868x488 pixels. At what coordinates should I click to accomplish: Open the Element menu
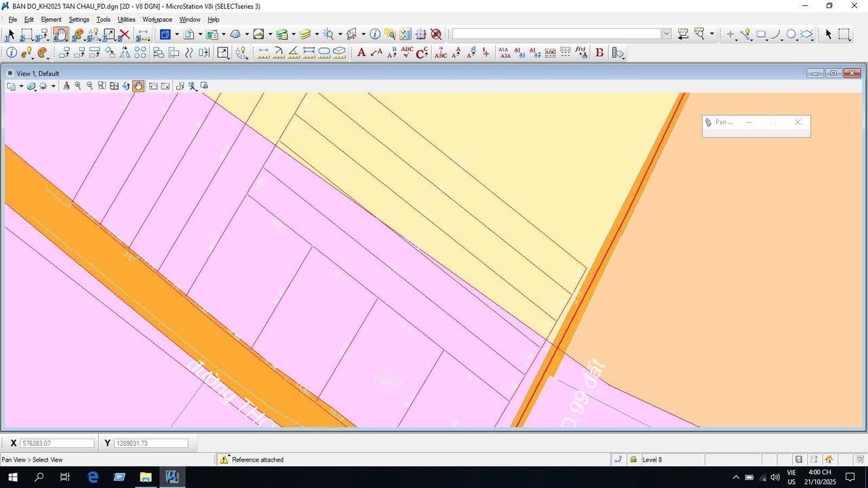click(51, 20)
